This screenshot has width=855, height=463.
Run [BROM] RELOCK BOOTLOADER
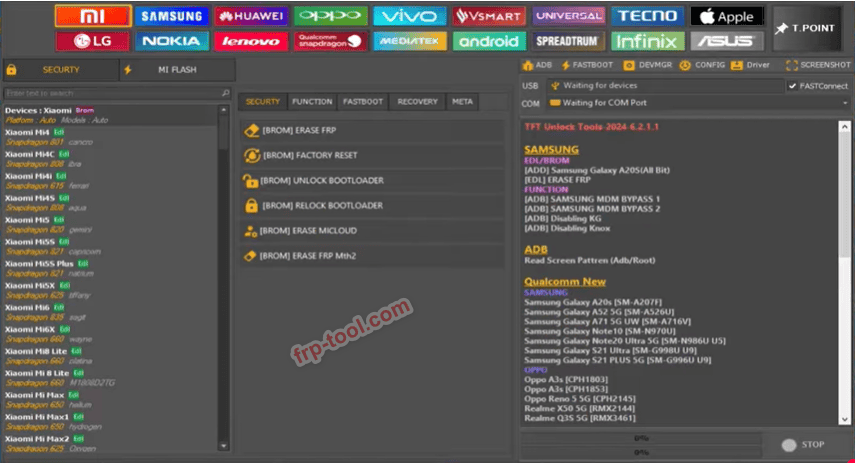[x=372, y=206]
